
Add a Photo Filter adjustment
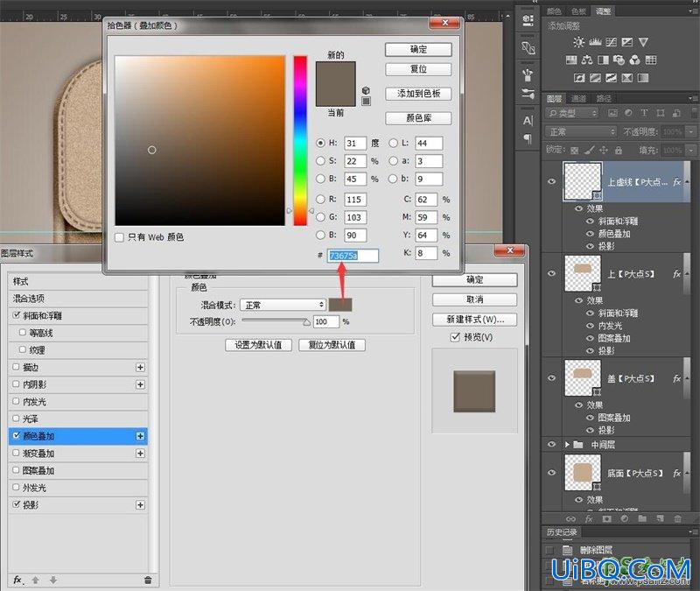pyautogui.click(x=619, y=60)
